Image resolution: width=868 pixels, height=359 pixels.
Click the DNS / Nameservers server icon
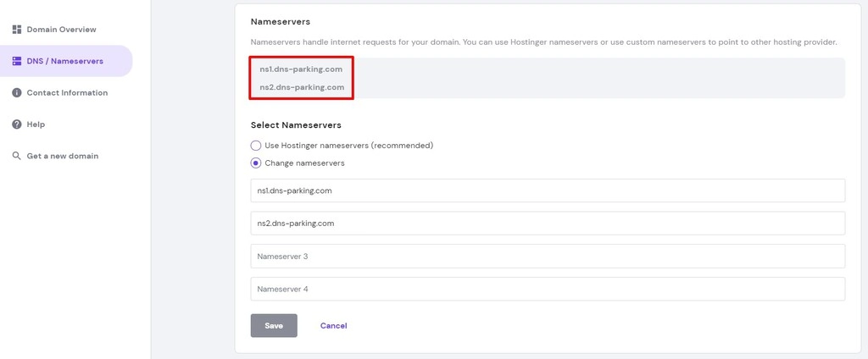coord(17,61)
